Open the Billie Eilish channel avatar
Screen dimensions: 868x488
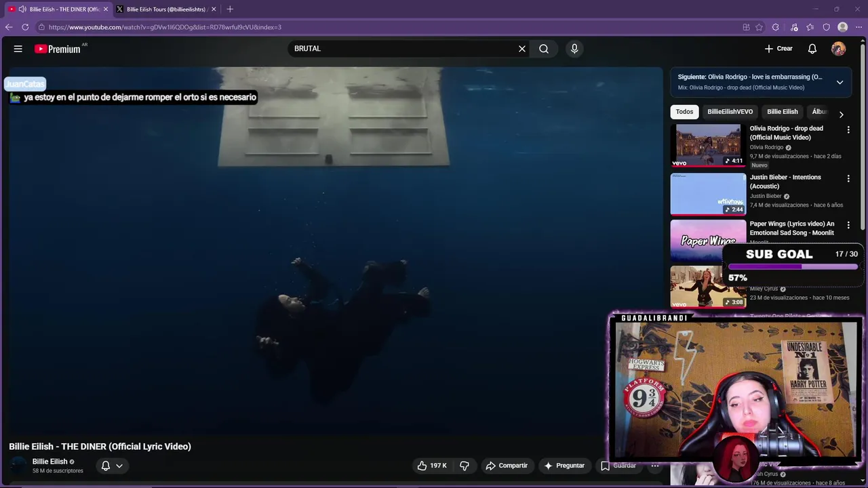tap(19, 466)
